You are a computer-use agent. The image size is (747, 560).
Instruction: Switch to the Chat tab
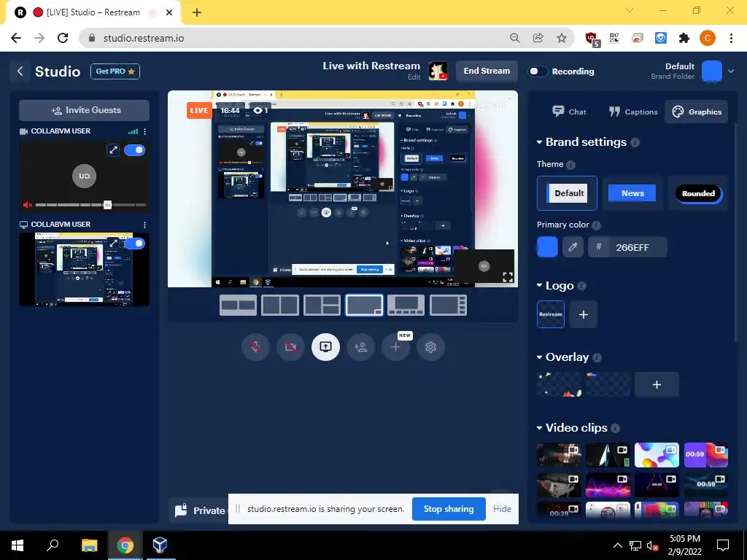point(569,112)
